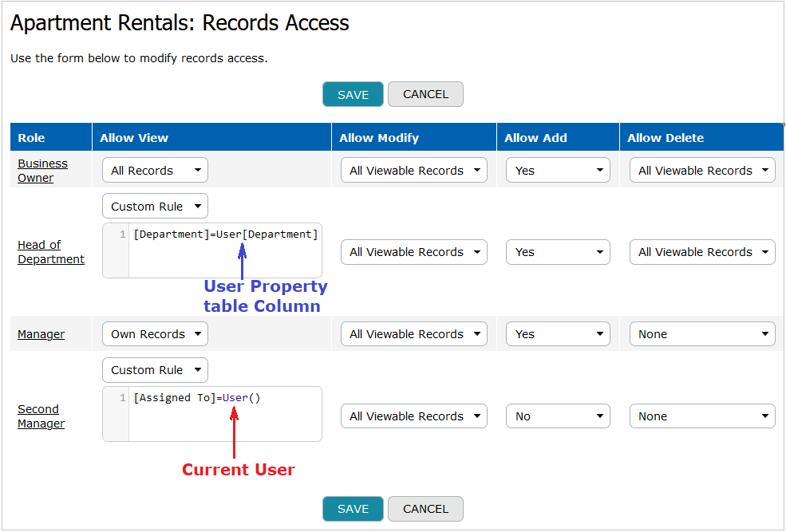Viewport: 786px width, 532px height.
Task: Click the top SAVE button
Action: (353, 94)
